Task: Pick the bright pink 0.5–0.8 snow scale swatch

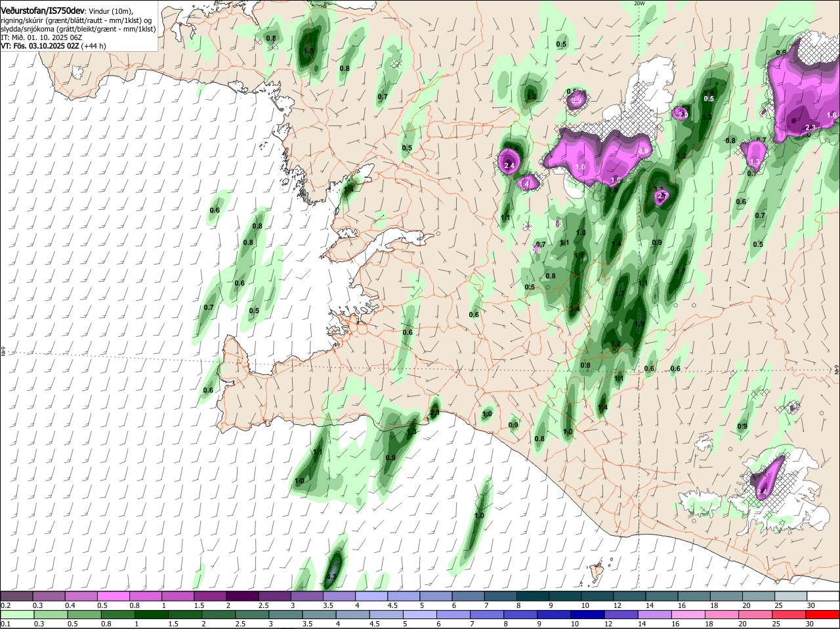Action: tap(113, 596)
